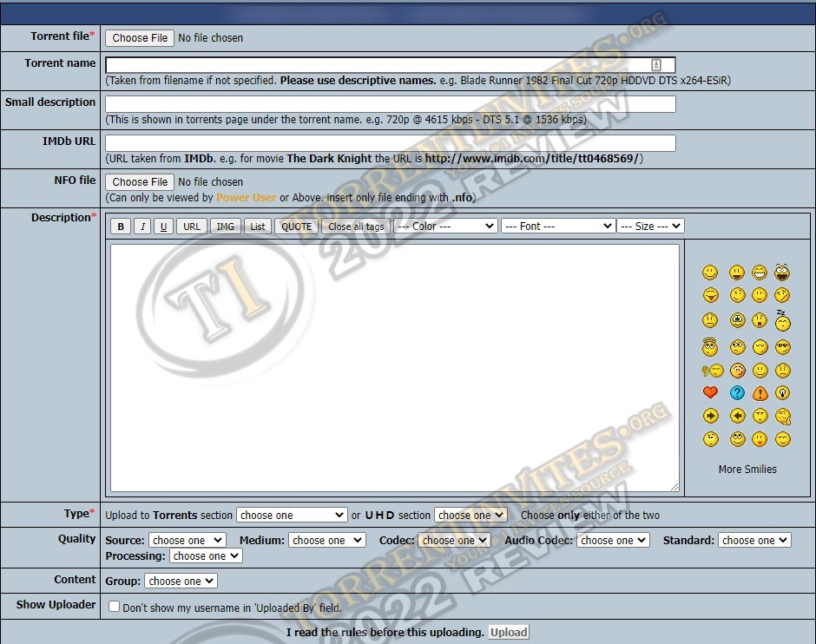
Task: Insert the sunglasses smiley
Action: pyautogui.click(x=782, y=347)
